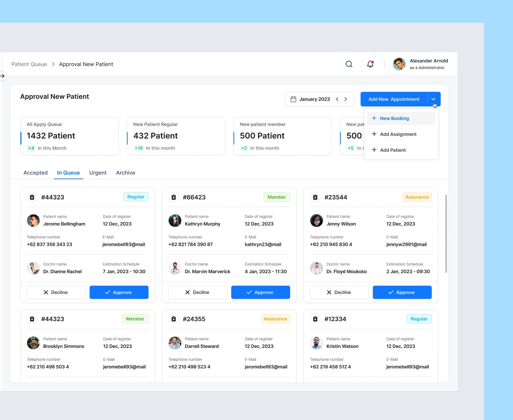Screen dimensions: 513x420
Task: Switch to the Accepted tab
Action: (35, 173)
